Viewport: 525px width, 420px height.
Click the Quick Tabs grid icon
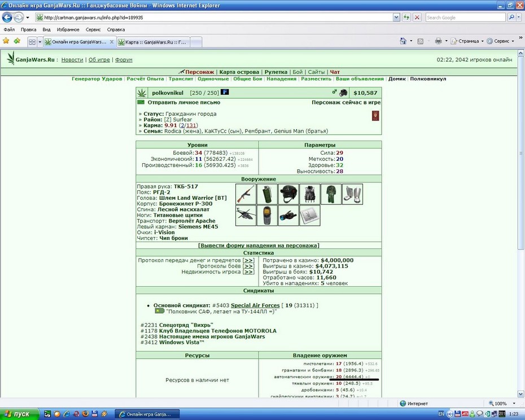tap(32, 42)
